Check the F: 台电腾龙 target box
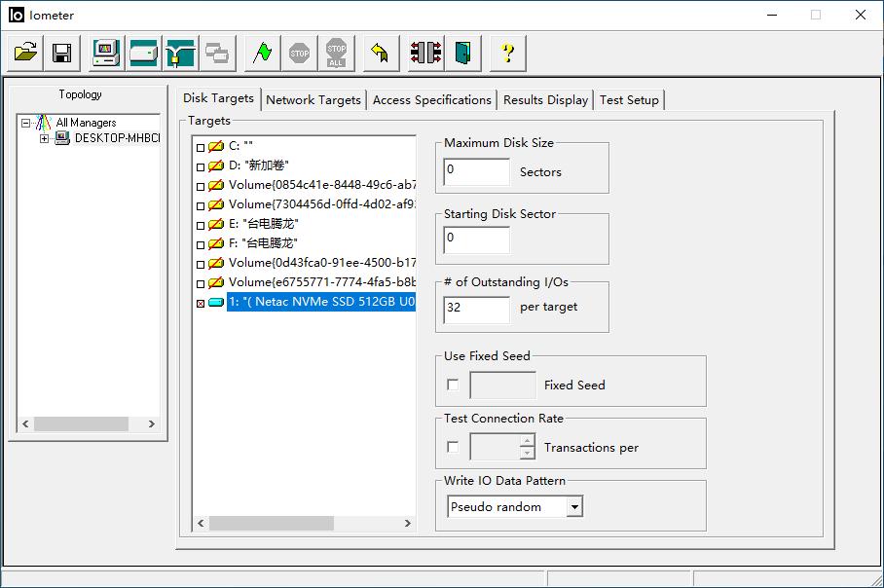The height and width of the screenshot is (588, 884). pyautogui.click(x=201, y=244)
